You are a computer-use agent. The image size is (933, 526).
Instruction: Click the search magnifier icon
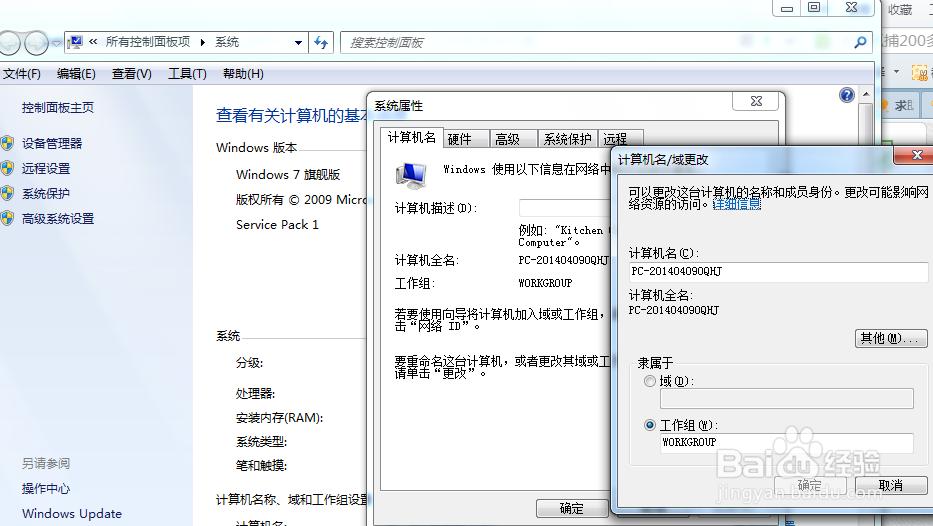pos(860,42)
